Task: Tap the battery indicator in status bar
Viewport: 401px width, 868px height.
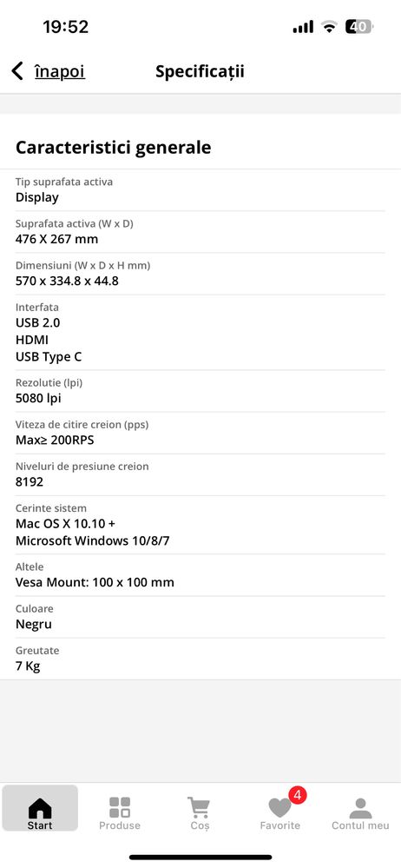Action: pyautogui.click(x=358, y=27)
